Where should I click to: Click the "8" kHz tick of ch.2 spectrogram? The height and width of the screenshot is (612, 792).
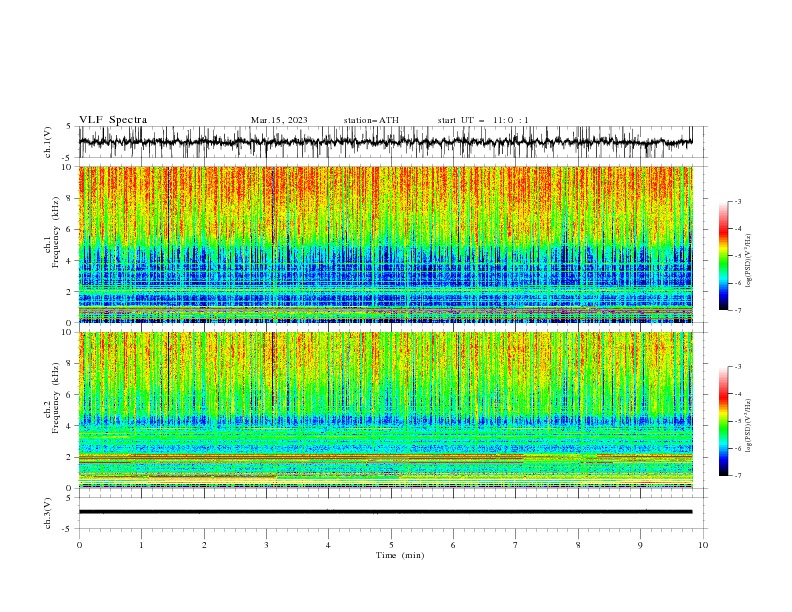[71, 364]
